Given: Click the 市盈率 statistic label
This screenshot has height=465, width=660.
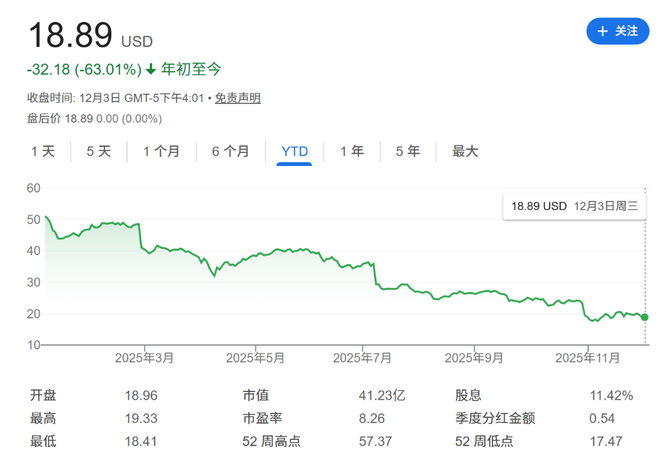Looking at the screenshot, I should [x=263, y=416].
